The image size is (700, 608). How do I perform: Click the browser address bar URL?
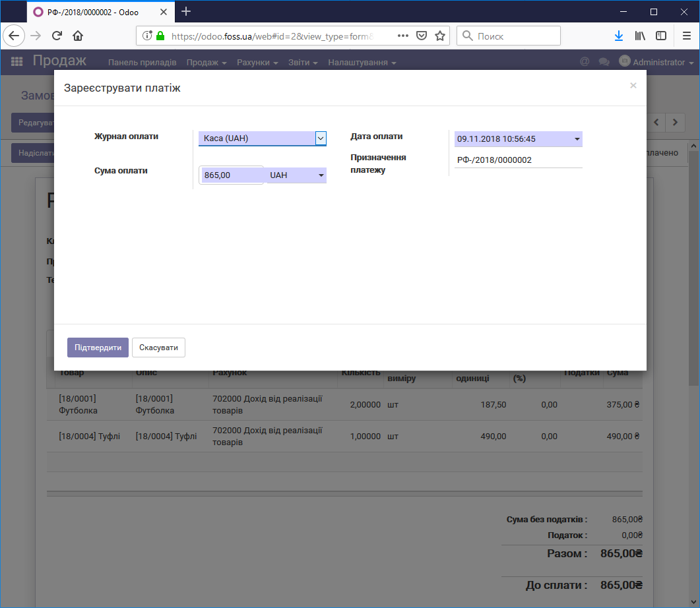pos(272,36)
